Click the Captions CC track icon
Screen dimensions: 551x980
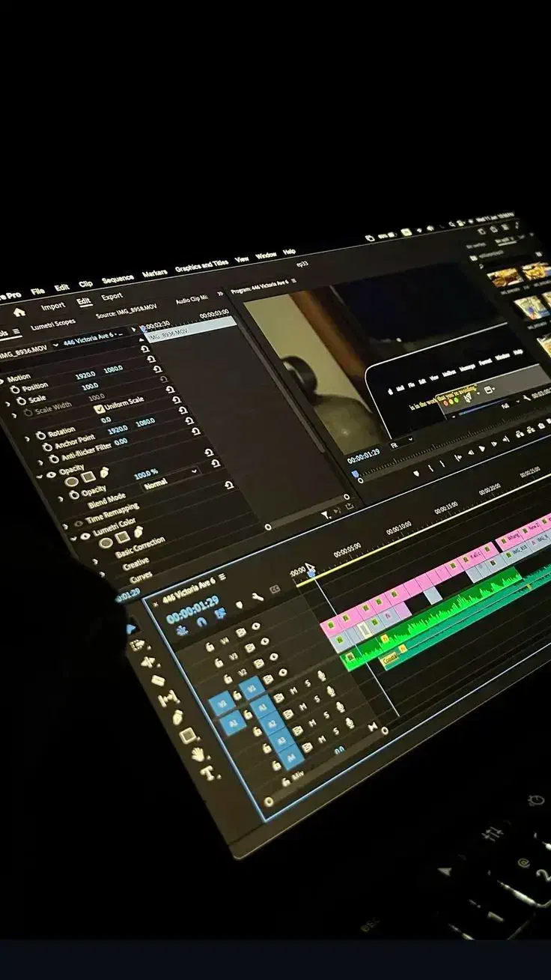tap(275, 590)
